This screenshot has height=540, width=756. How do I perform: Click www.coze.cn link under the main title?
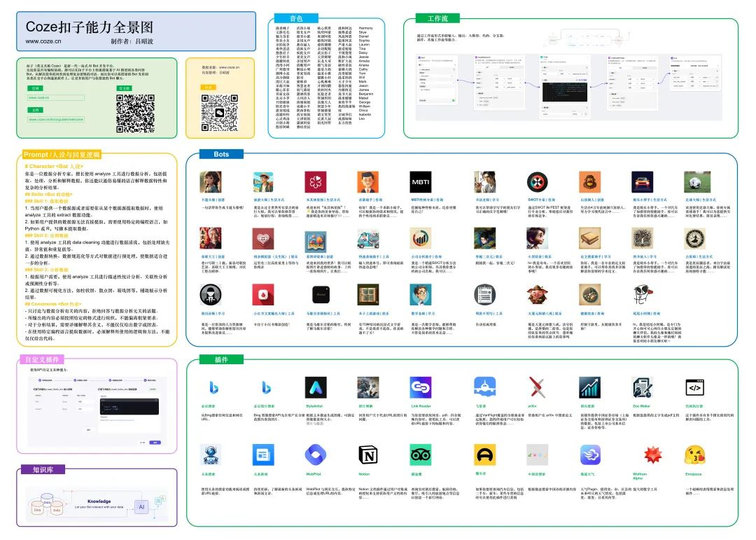click(43, 41)
